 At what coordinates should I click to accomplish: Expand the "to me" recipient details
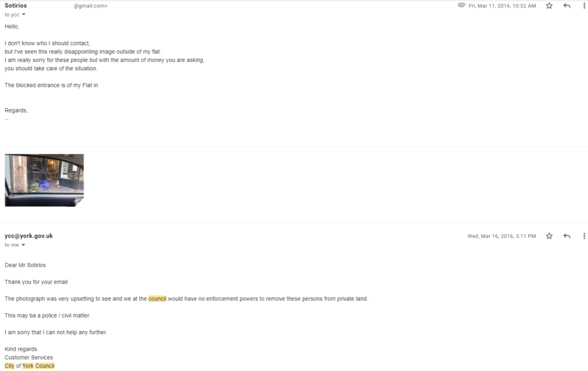pos(23,245)
